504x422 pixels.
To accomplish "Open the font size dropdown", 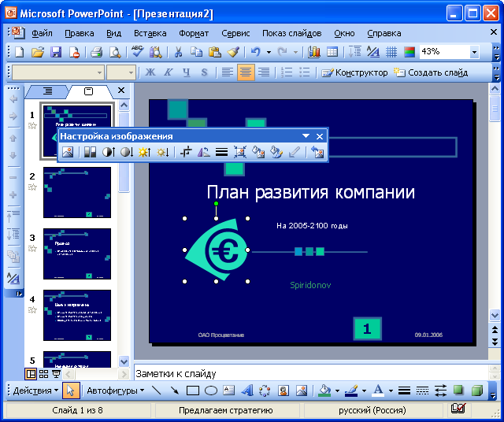I will click(x=131, y=72).
